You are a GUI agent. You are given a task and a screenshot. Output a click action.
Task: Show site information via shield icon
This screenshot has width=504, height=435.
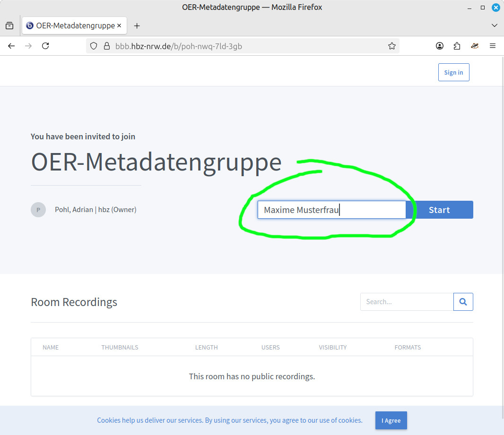coord(94,46)
